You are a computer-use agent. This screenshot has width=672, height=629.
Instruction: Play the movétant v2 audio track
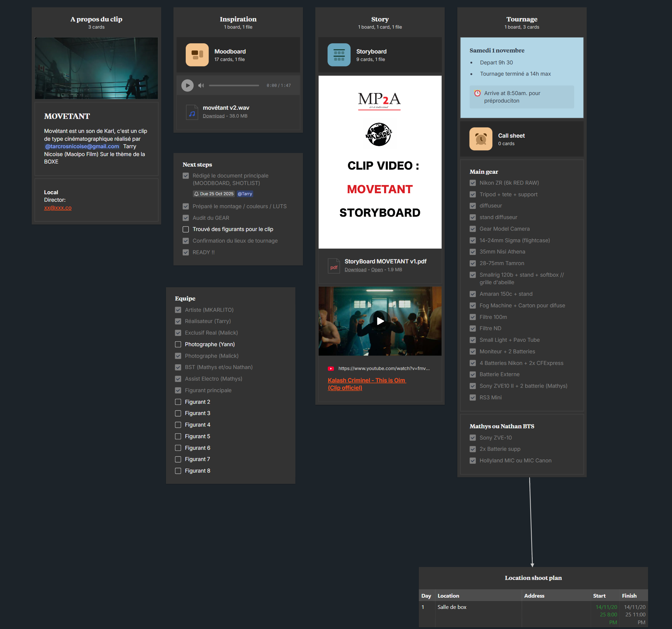tap(187, 85)
